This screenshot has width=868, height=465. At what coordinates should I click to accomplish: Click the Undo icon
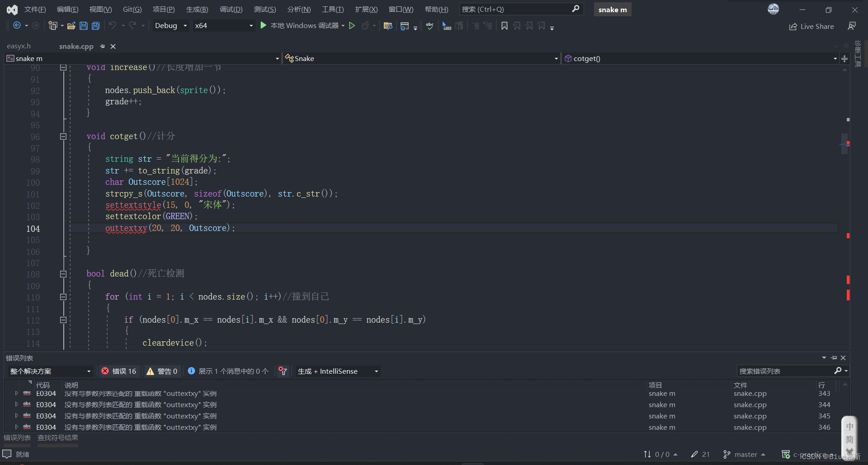(113, 26)
